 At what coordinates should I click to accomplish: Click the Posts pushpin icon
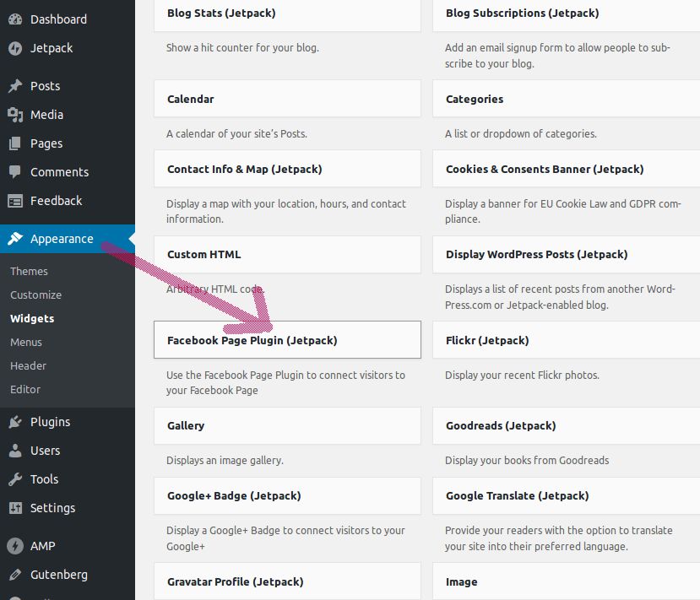pyautogui.click(x=15, y=86)
